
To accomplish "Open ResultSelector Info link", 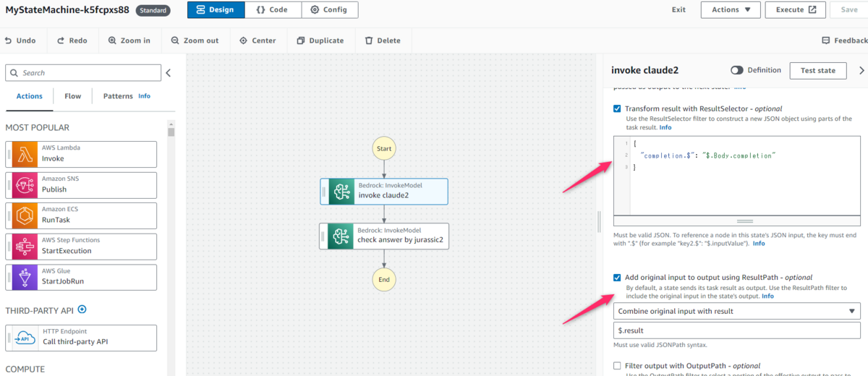I will tap(665, 127).
